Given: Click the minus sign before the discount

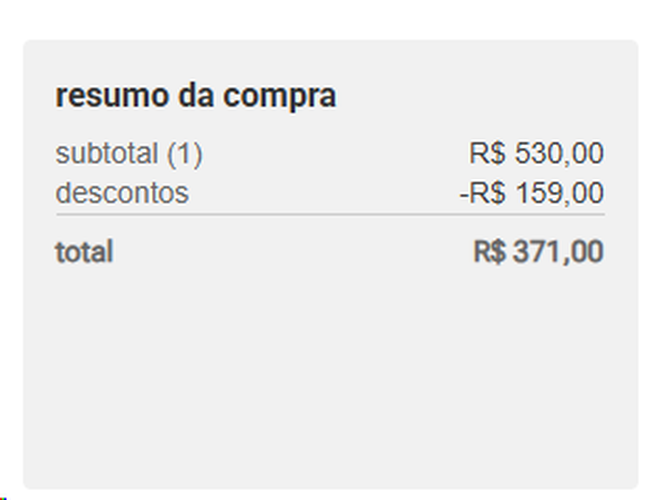Looking at the screenshot, I should tap(464, 193).
